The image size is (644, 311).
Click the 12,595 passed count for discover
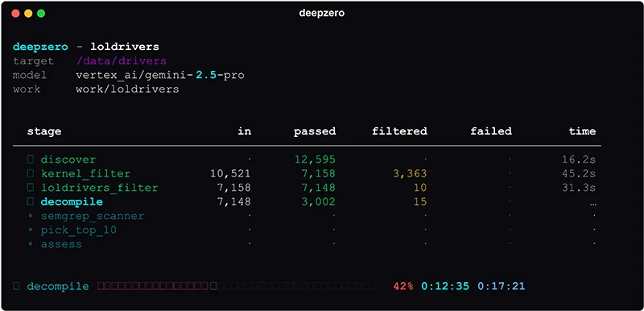[x=315, y=160]
